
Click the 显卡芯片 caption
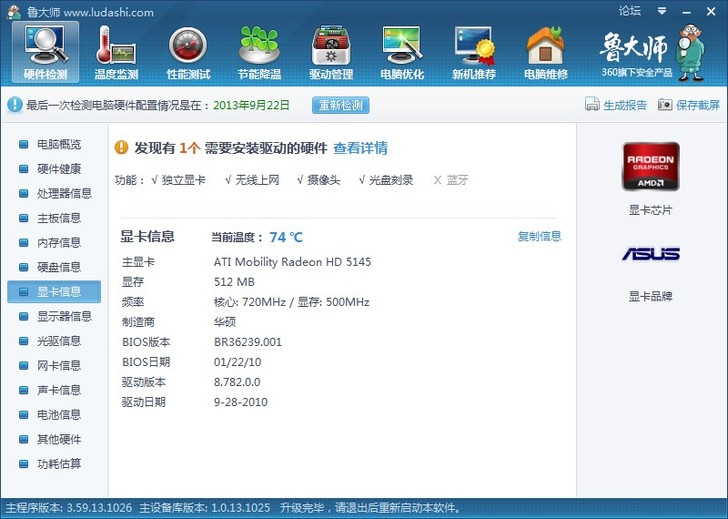point(650,210)
